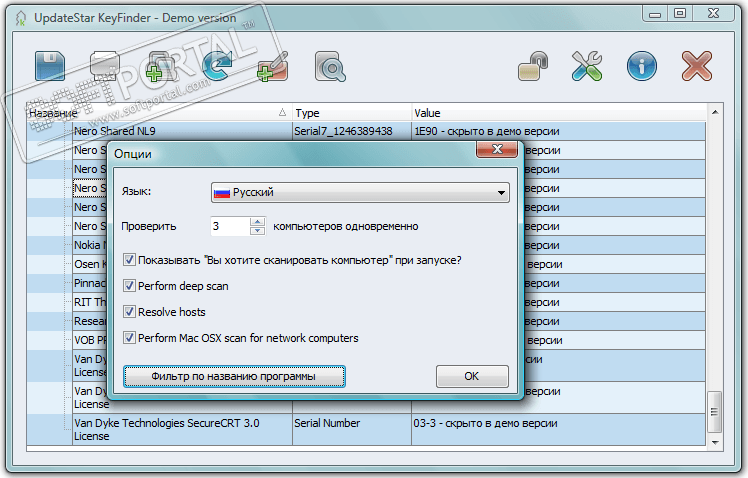Toggle the Показывать scan prompt at startup checkbox
Image resolution: width=748 pixels, height=478 pixels.
[129, 260]
